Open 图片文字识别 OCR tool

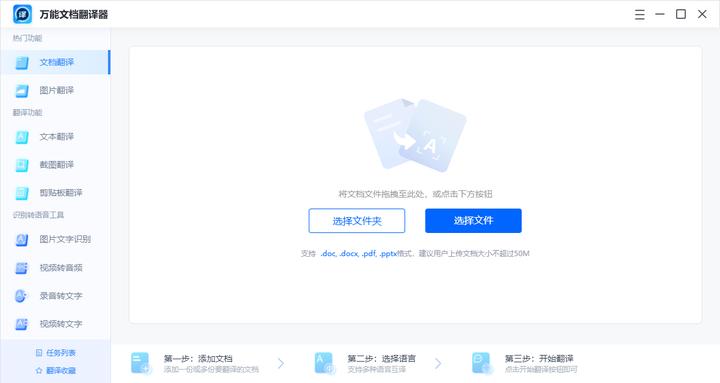tap(65, 239)
